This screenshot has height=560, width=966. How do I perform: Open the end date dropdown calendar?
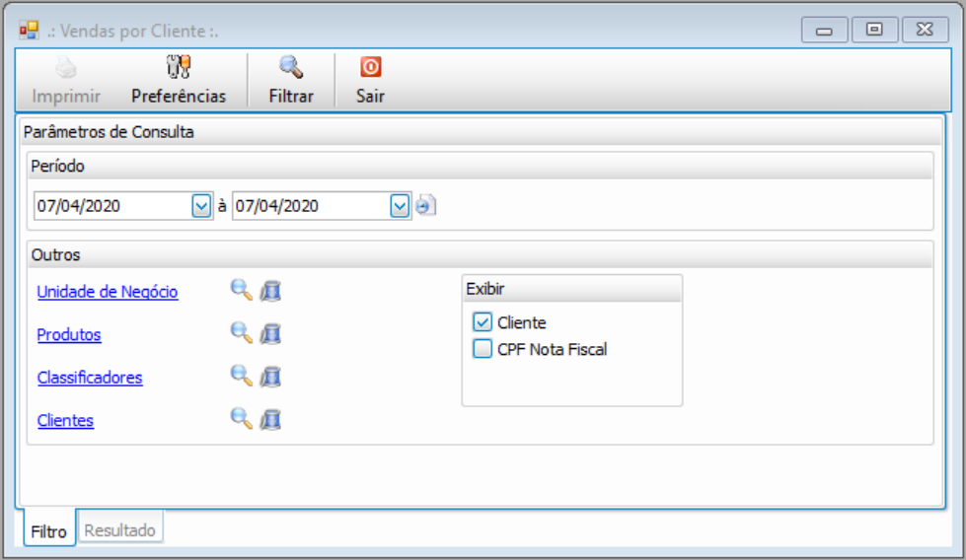(400, 206)
